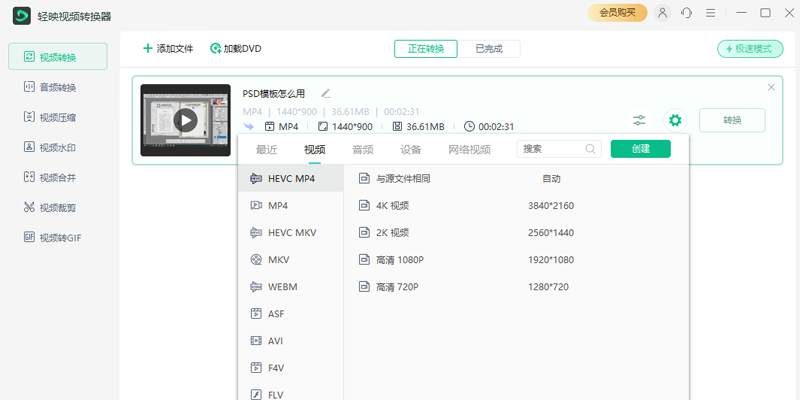Open the user account avatar icon
This screenshot has width=800, height=400.
tap(662, 13)
